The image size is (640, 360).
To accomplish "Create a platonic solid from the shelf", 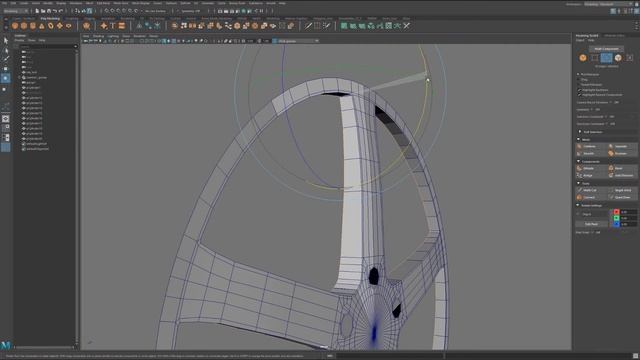I will [x=87, y=26].
